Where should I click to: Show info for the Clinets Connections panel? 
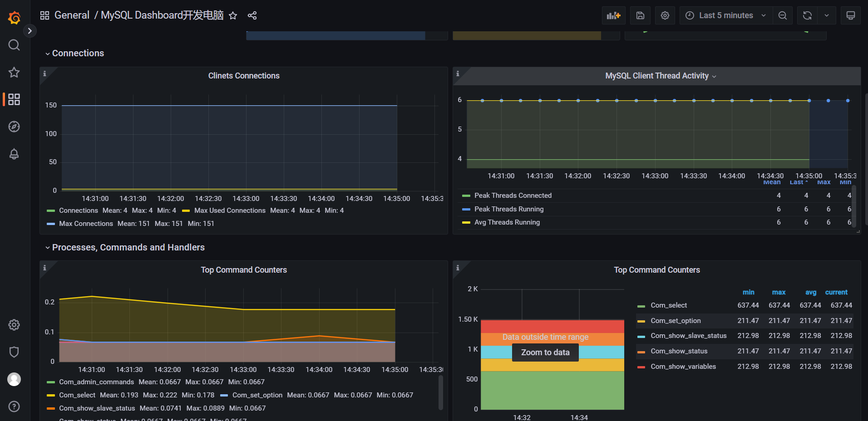[x=44, y=73]
